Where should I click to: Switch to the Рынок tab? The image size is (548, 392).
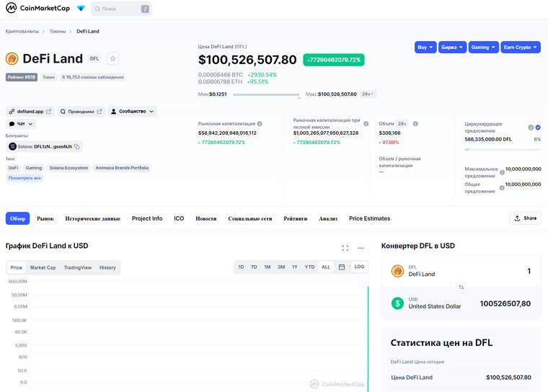coord(45,219)
